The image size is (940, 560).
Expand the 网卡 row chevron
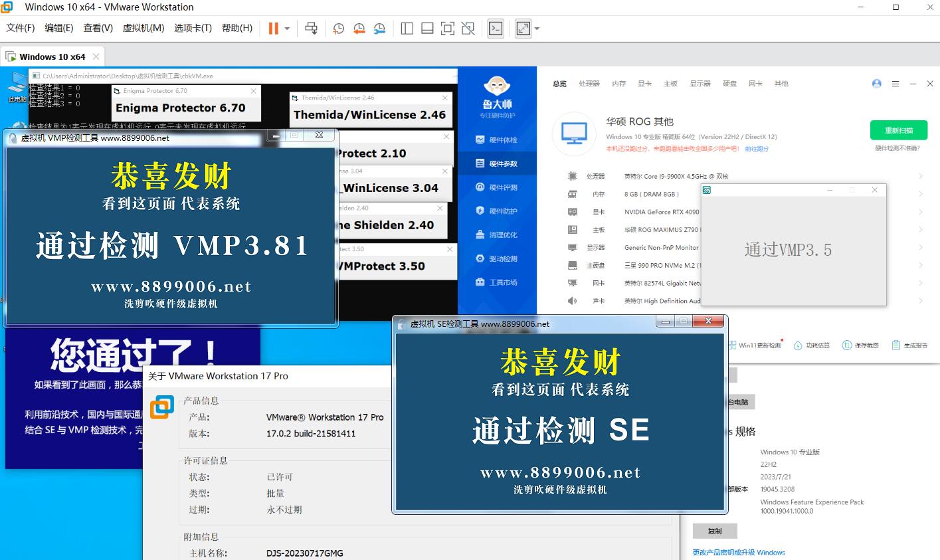click(921, 283)
